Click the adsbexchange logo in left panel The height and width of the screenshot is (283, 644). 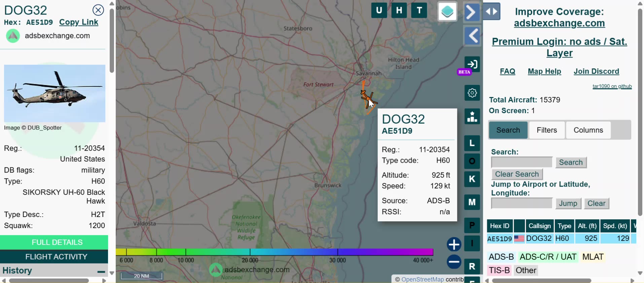[x=13, y=36]
